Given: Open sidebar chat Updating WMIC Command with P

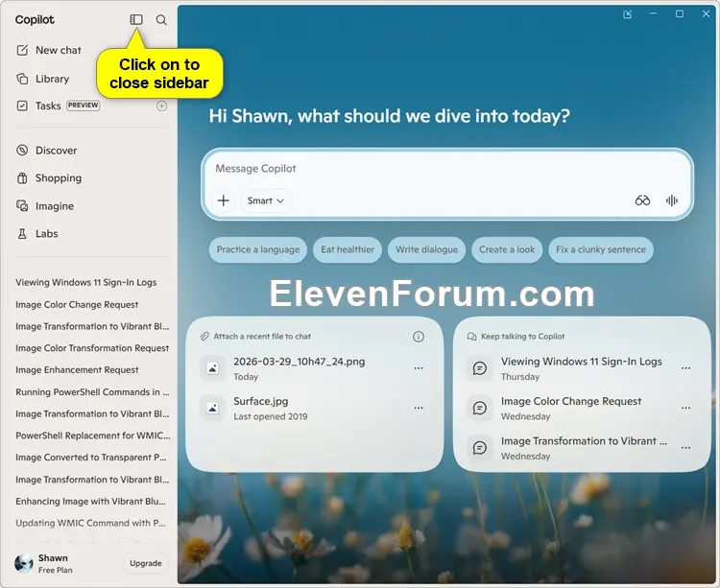Looking at the screenshot, I should [90, 524].
